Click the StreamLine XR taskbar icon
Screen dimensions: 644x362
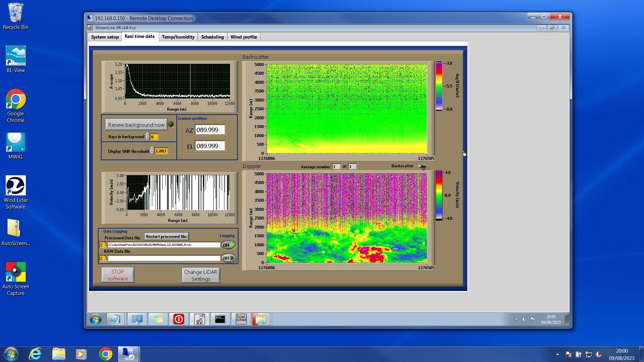200,319
